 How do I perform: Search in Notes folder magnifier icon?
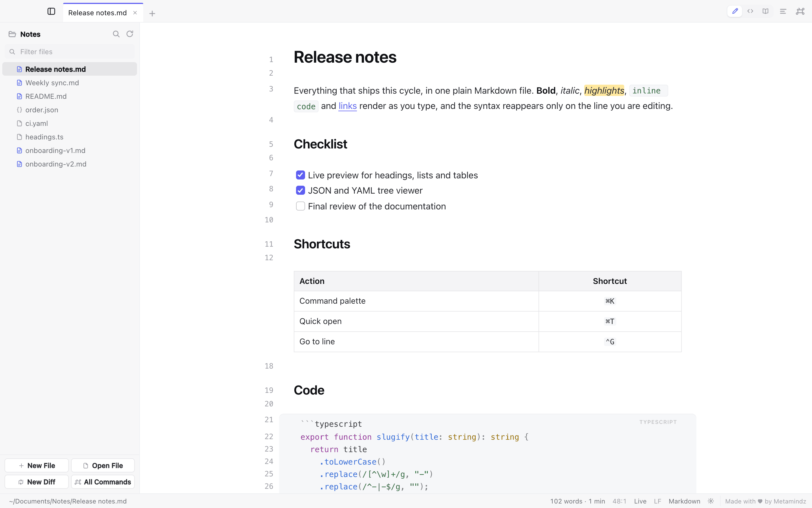click(116, 34)
